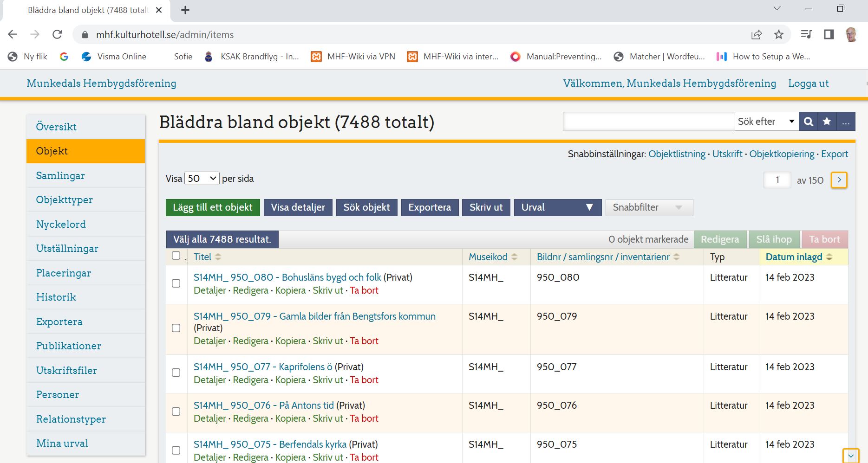Screen dimensions: 868x463
Task: Open Objekttyper in sidebar
Action: 85,199
